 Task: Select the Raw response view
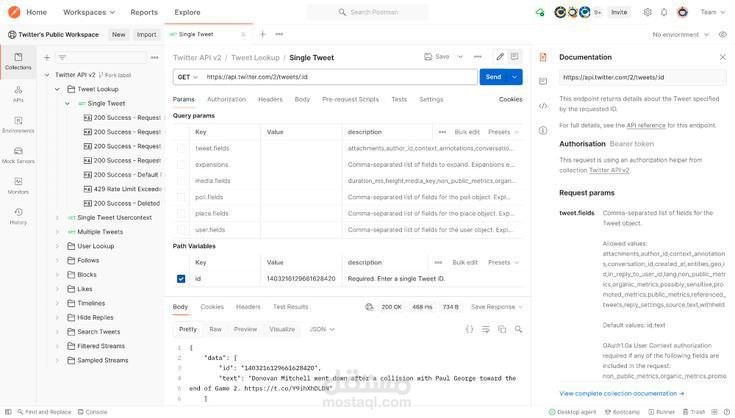215,329
